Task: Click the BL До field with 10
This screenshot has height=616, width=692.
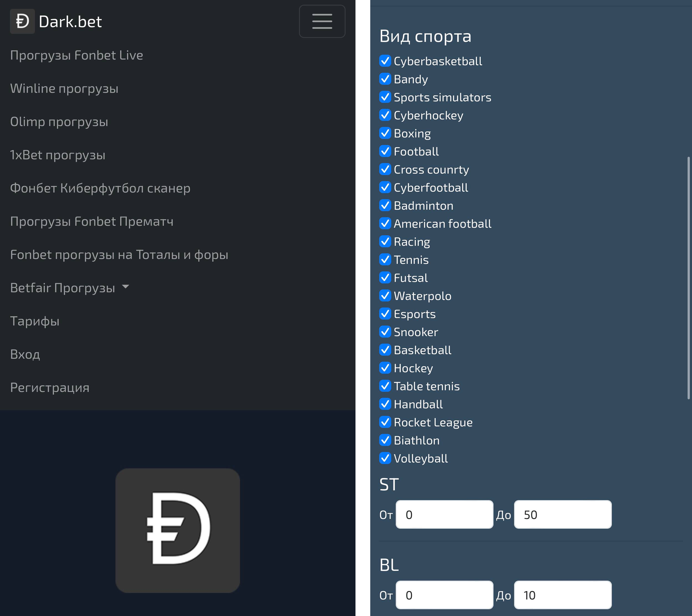Action: pos(562,595)
